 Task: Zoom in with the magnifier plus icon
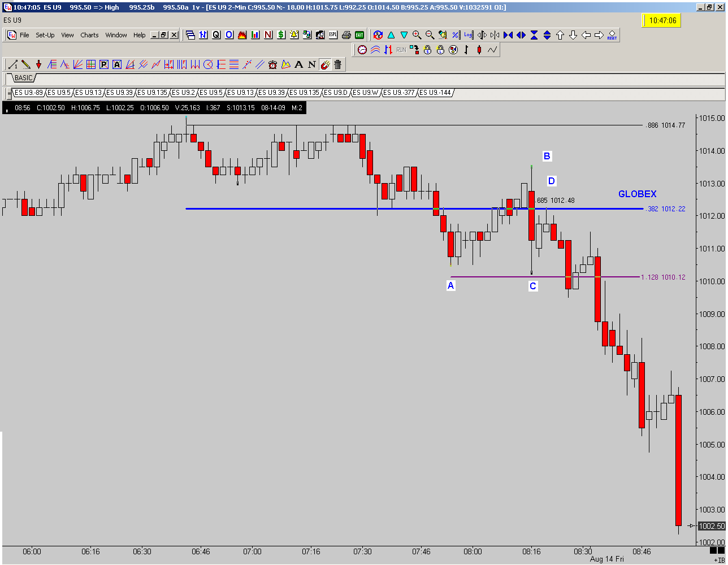coord(417,35)
